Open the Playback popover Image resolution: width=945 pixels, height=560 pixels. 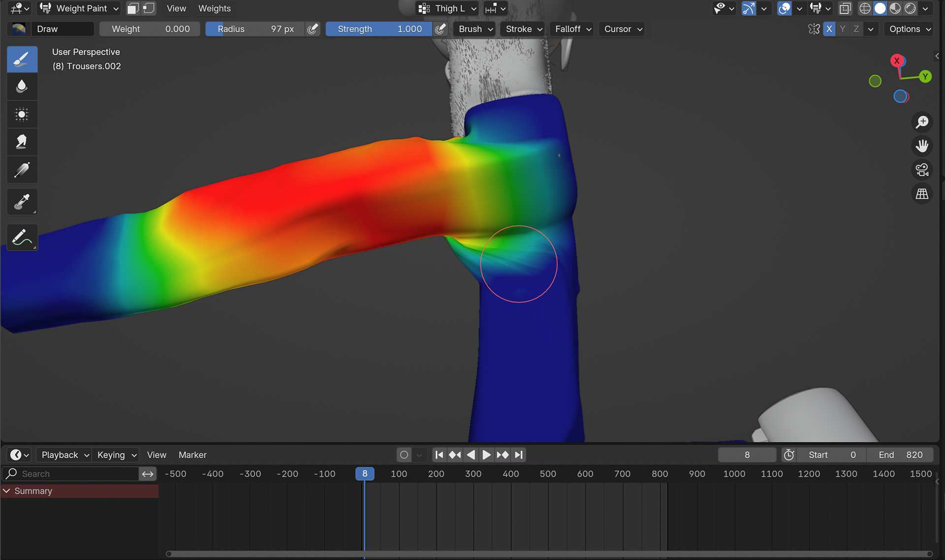click(x=64, y=455)
